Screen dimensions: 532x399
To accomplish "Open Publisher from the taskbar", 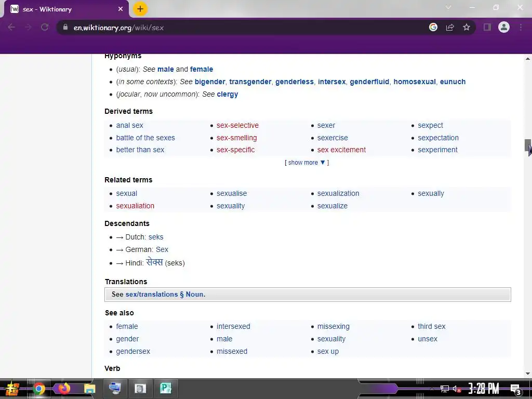I will (x=166, y=388).
